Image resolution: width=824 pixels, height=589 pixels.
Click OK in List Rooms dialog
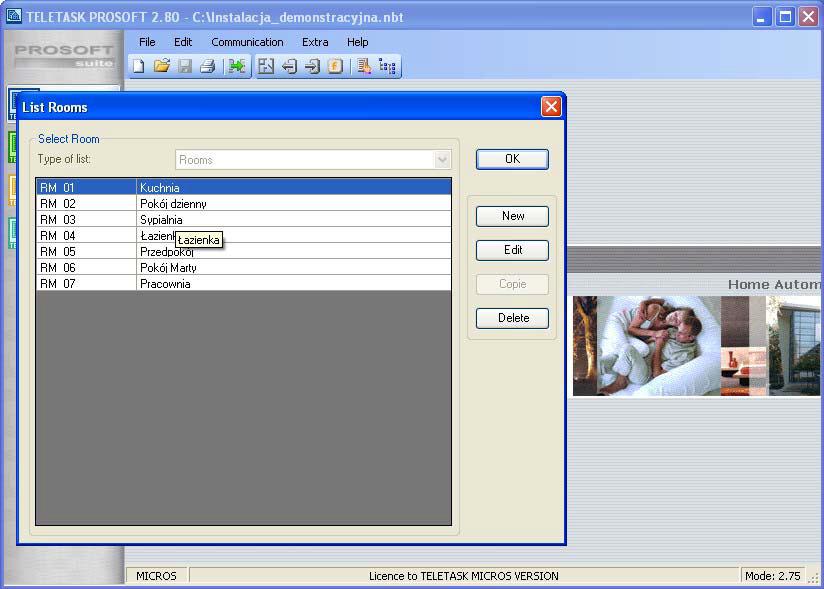tap(512, 159)
